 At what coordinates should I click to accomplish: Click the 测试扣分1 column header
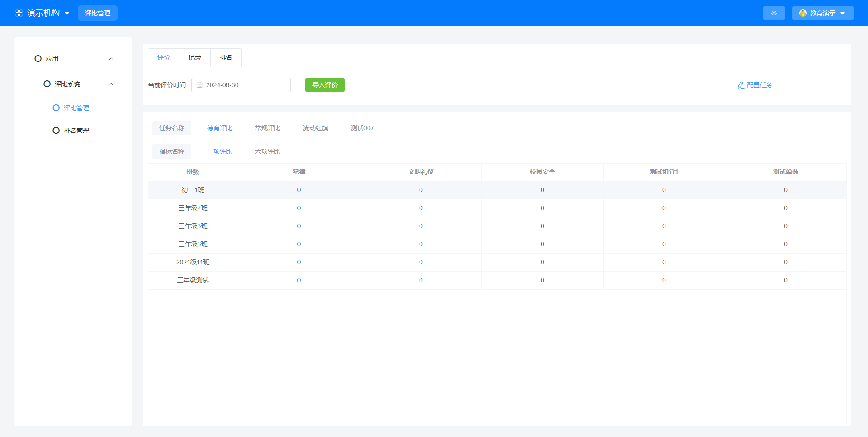click(x=664, y=172)
